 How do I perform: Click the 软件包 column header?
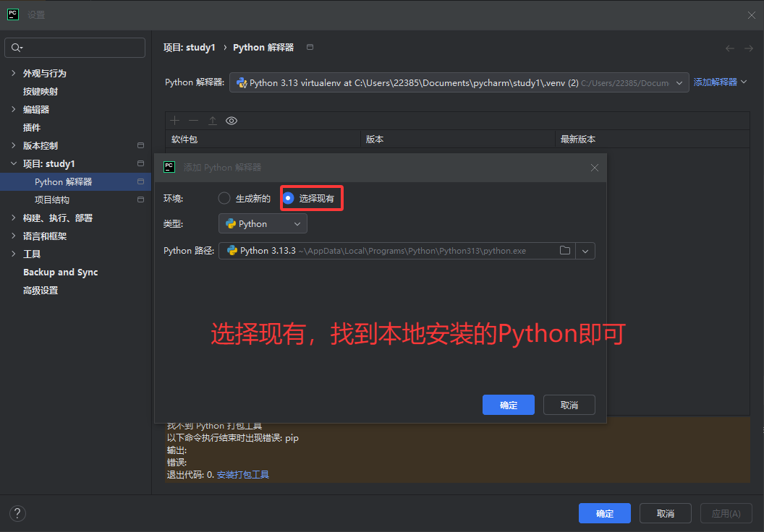tap(263, 140)
